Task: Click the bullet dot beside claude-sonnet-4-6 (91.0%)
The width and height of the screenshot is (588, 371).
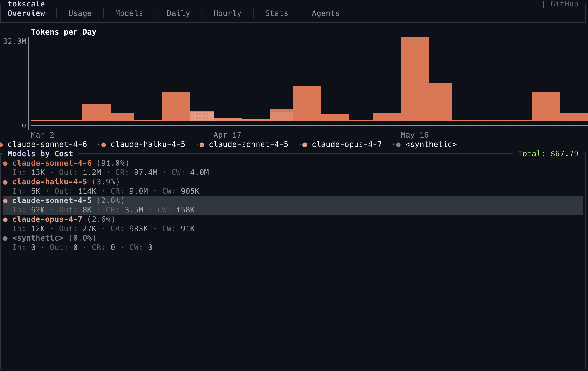Action: [x=5, y=164]
